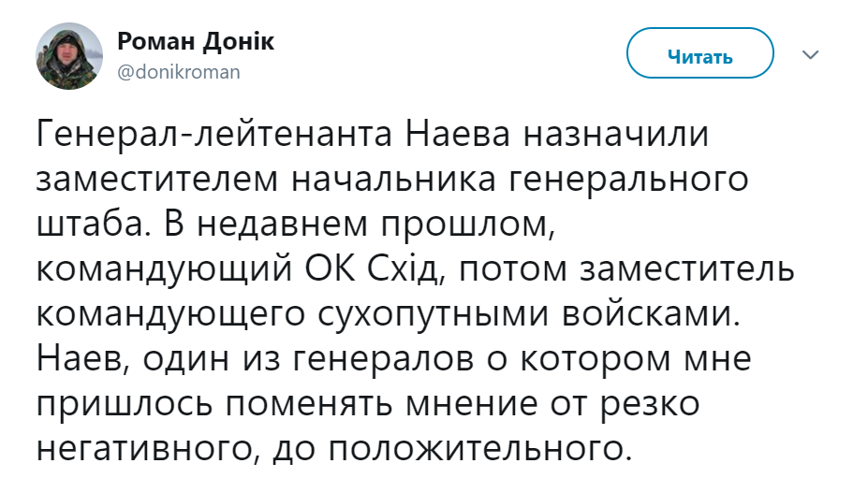Click the @donikroman handle
Screen dimensions: 868x478
pos(178,72)
